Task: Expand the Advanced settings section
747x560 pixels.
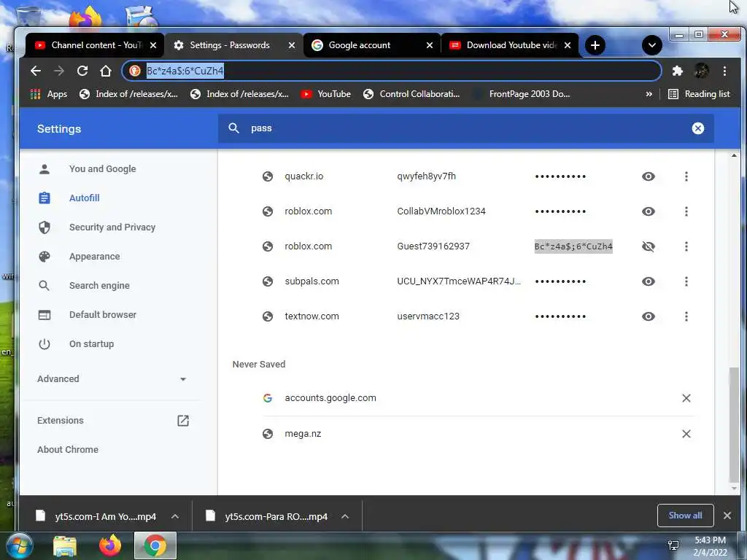Action: 112,379
